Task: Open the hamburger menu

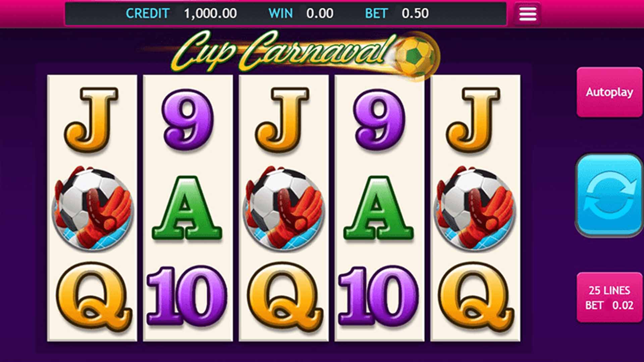Action: click(x=528, y=14)
